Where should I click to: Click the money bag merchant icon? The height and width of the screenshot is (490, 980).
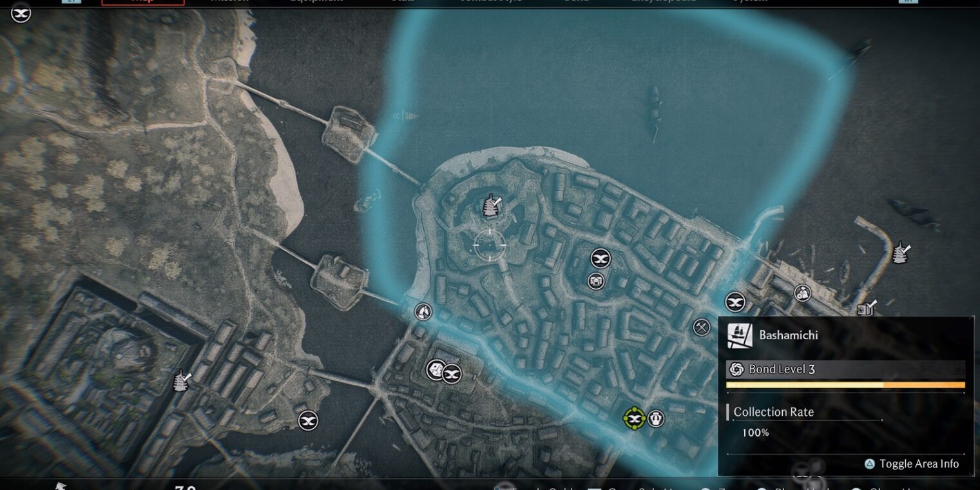[802, 293]
